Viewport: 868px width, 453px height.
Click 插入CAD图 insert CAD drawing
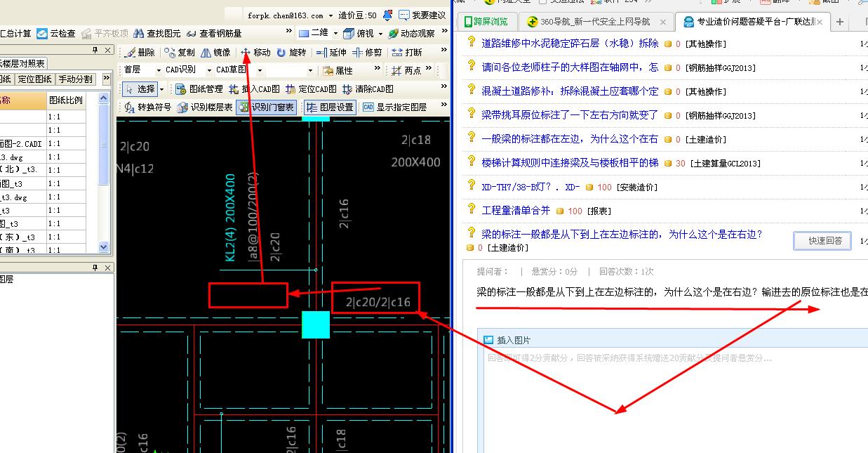click(253, 89)
